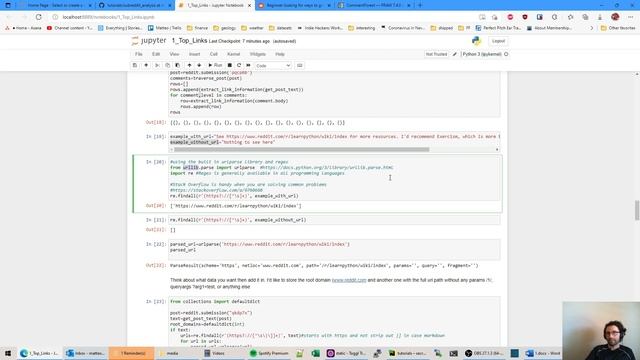Screen dimensions: 640x360
Task: Move selected cell down arrow icon
Action: coord(199,65)
